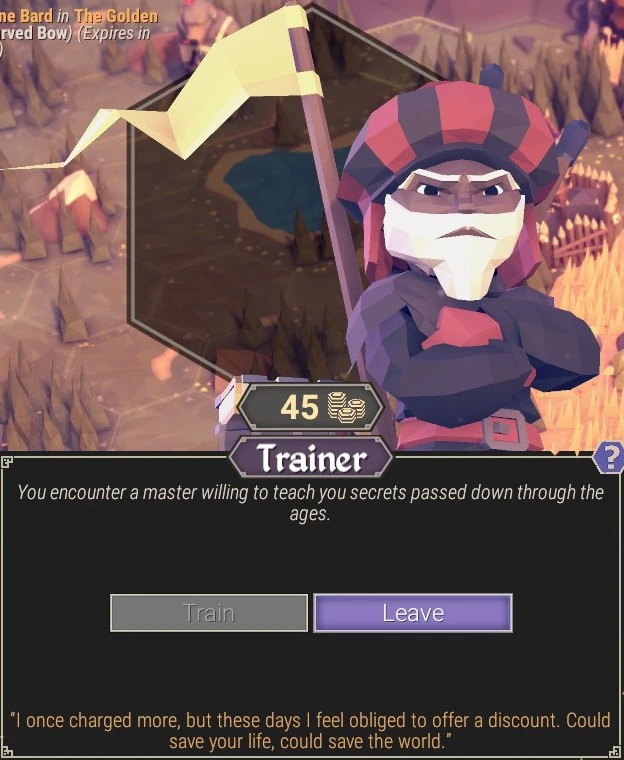The image size is (624, 760).
Task: Click the bottom-right dialog corner ornament
Action: (617, 753)
